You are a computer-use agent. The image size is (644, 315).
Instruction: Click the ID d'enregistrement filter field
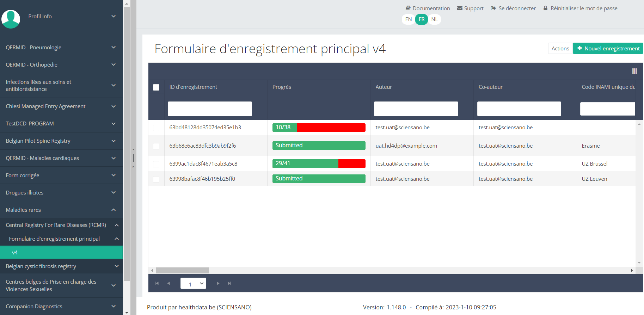(210, 109)
